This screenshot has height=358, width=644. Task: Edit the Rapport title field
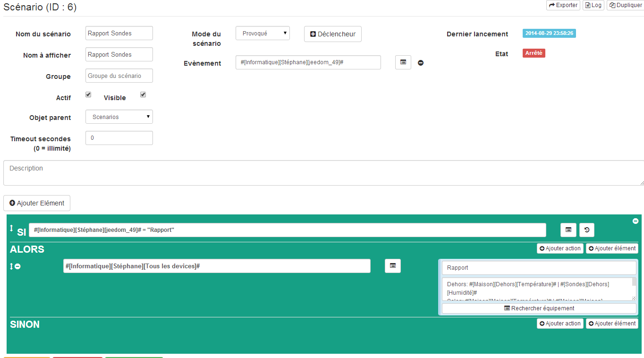[539, 267]
